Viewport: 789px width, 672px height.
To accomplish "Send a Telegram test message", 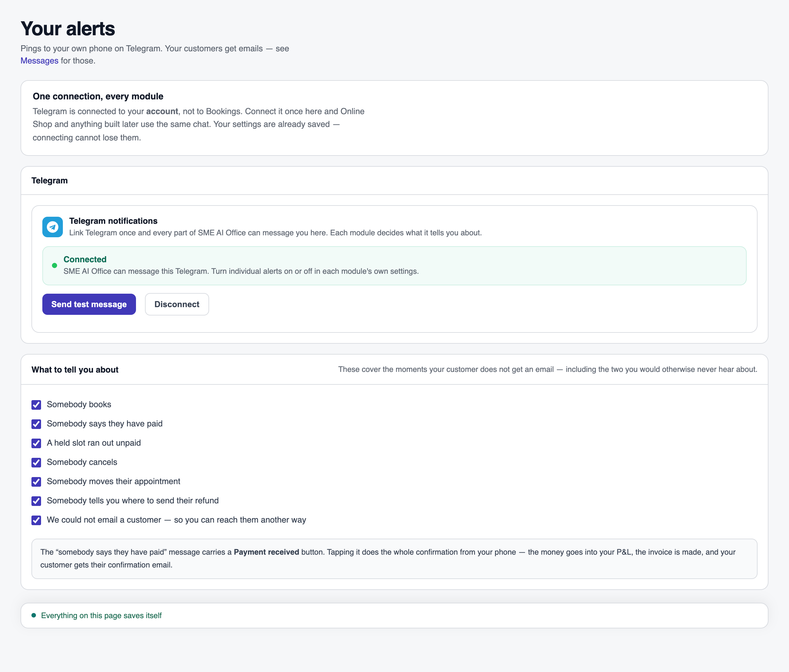I will point(89,304).
